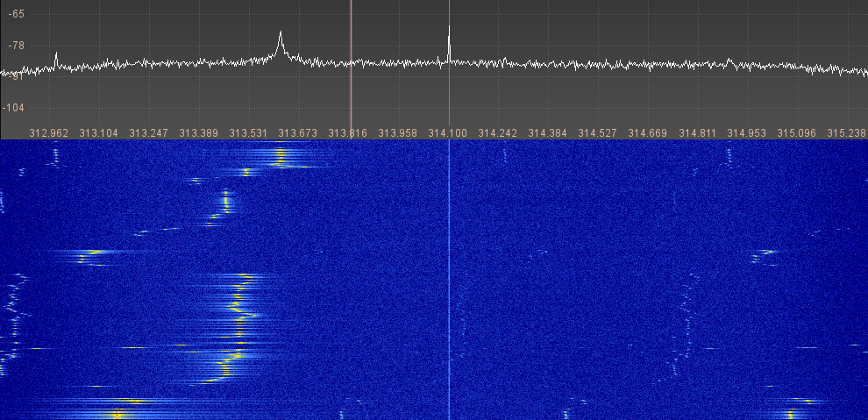Click the -65 dB scale label
This screenshot has width=868, height=420.
[x=15, y=15]
